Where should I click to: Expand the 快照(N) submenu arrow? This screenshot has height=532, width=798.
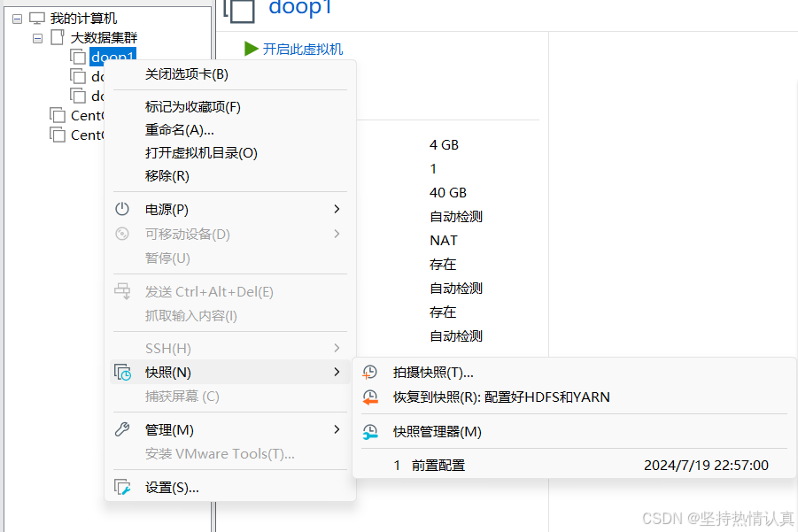[337, 372]
